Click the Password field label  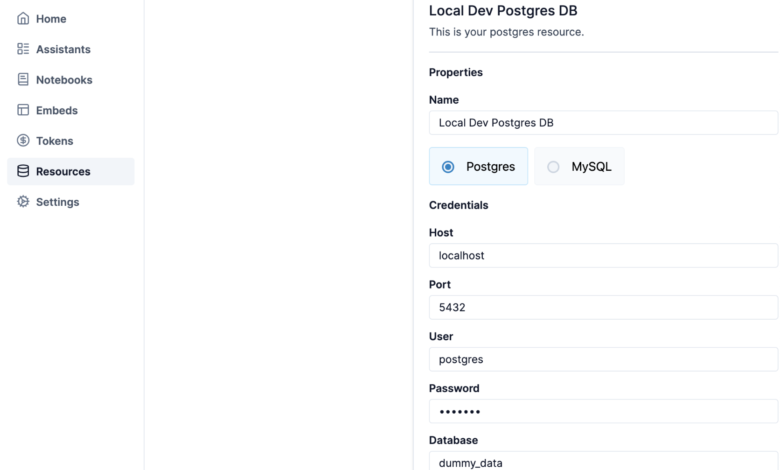pos(454,388)
